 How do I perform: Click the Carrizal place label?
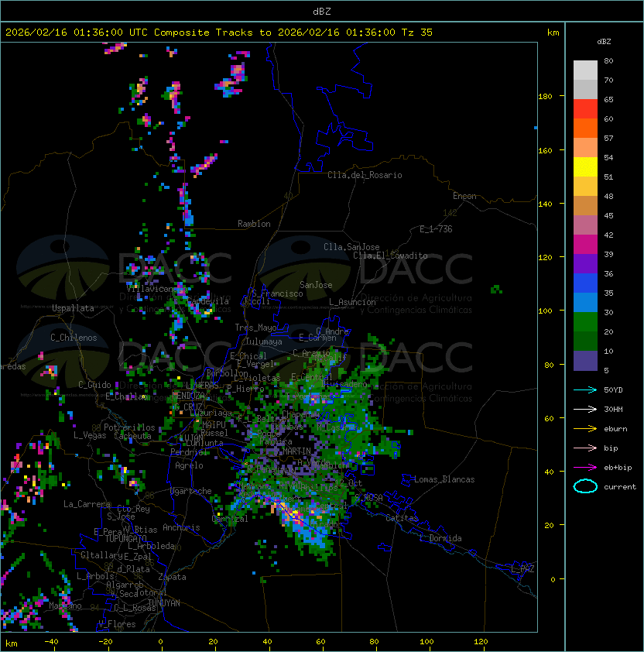coord(230,519)
